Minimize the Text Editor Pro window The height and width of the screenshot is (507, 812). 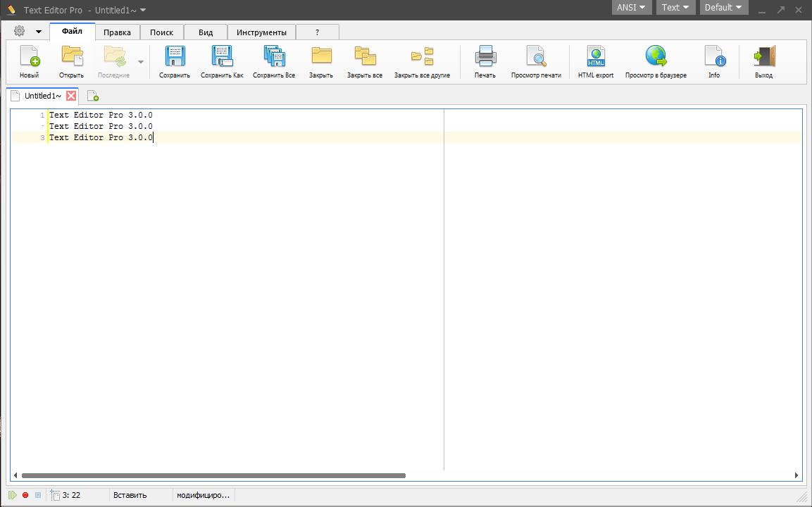pyautogui.click(x=762, y=10)
